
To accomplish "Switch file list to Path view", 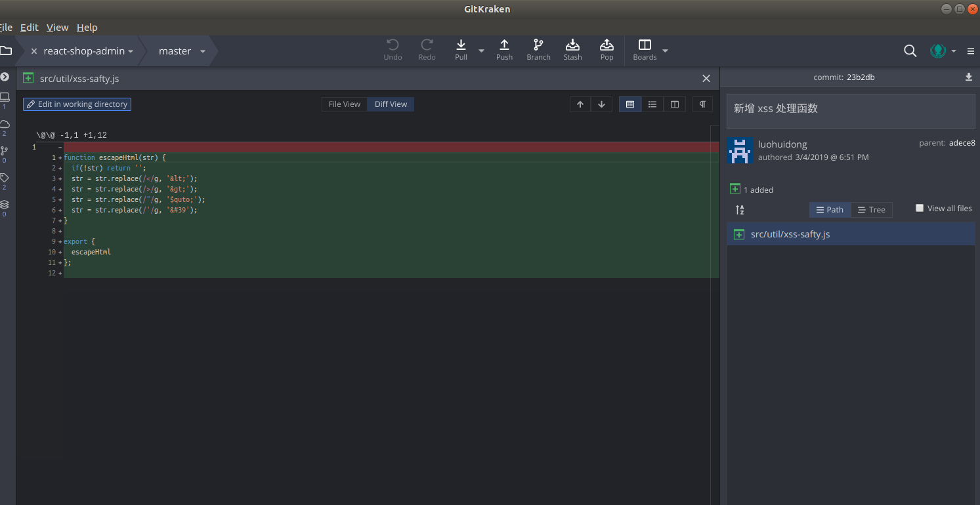I will click(830, 210).
